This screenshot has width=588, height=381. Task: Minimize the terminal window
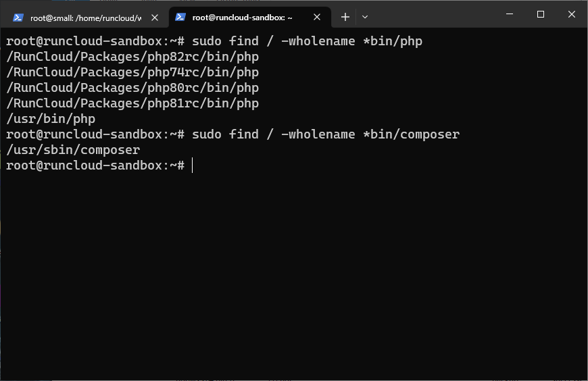(509, 14)
